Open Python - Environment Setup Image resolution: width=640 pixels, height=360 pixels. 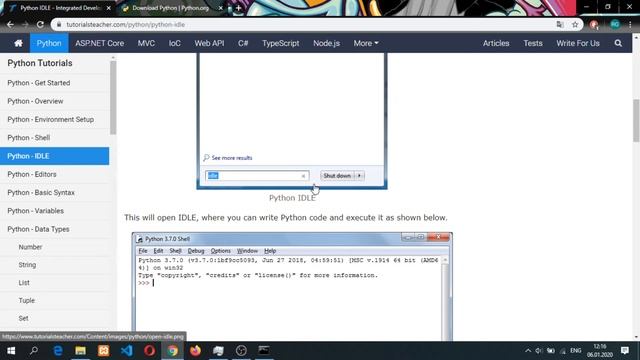point(55,120)
